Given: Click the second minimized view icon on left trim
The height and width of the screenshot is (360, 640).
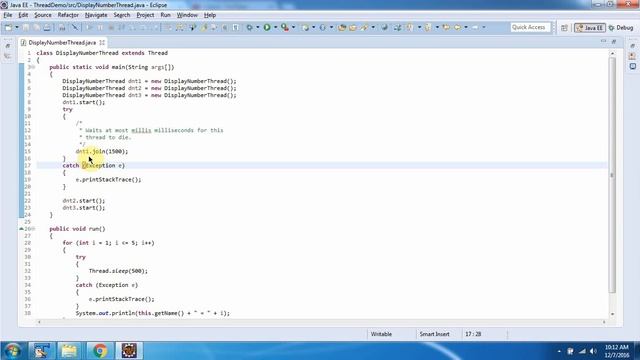Looking at the screenshot, I should click(8, 56).
